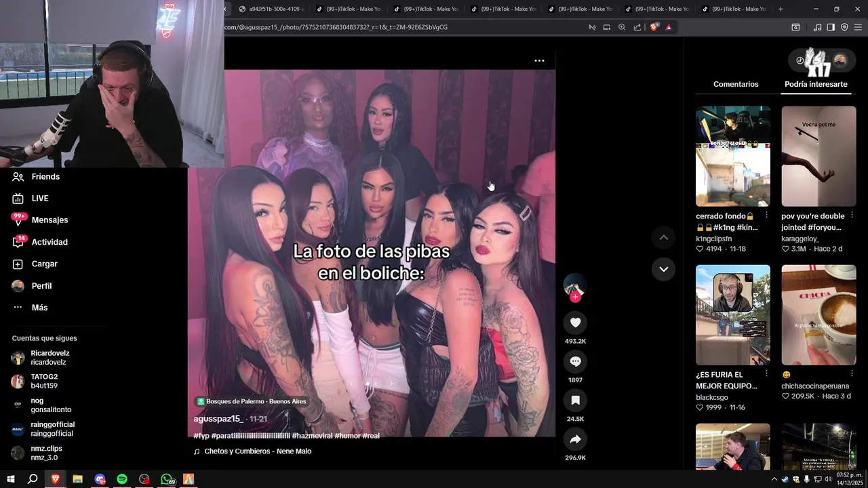Open ES FURIA EL MEJOR EQUIPO thumbnail
Image resolution: width=868 pixels, height=488 pixels.
pyautogui.click(x=733, y=314)
